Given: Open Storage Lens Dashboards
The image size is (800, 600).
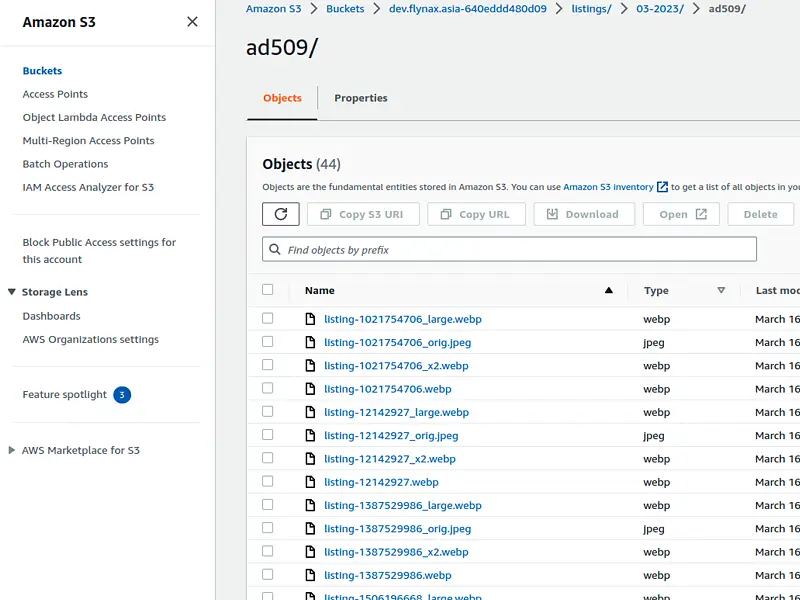Looking at the screenshot, I should [52, 316].
